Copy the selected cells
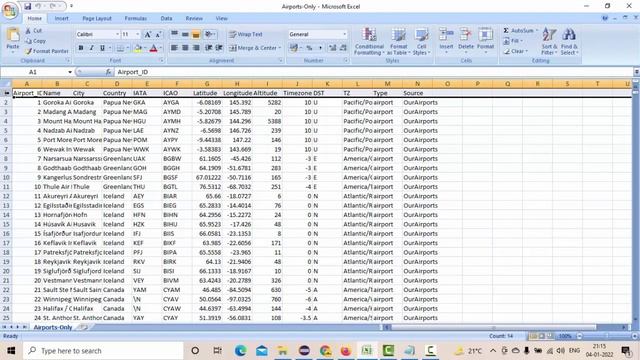640x360 pixels. coord(36,41)
